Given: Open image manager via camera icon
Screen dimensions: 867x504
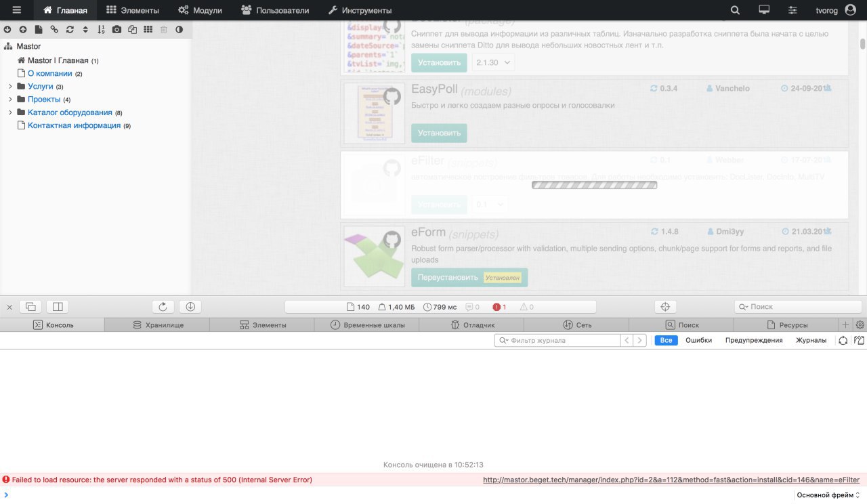Looking at the screenshot, I should (117, 30).
